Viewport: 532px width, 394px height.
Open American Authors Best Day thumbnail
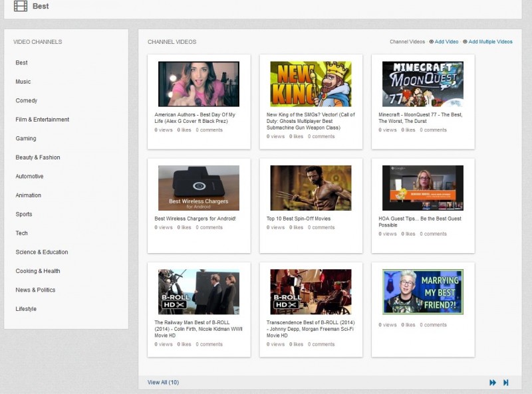[199, 84]
